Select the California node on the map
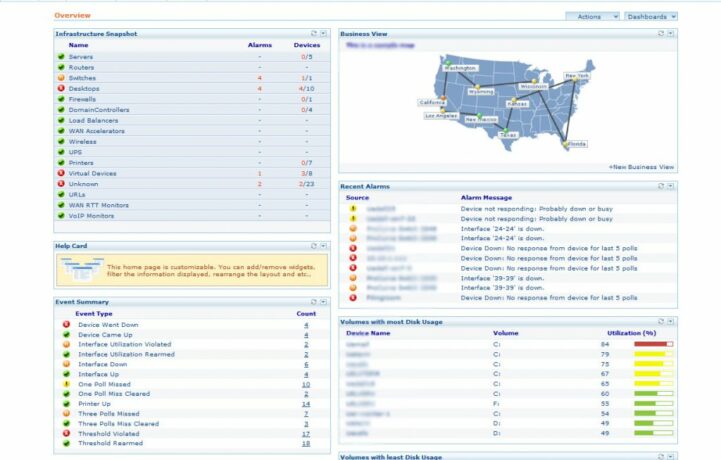This screenshot has height=460, width=721. tap(443, 98)
